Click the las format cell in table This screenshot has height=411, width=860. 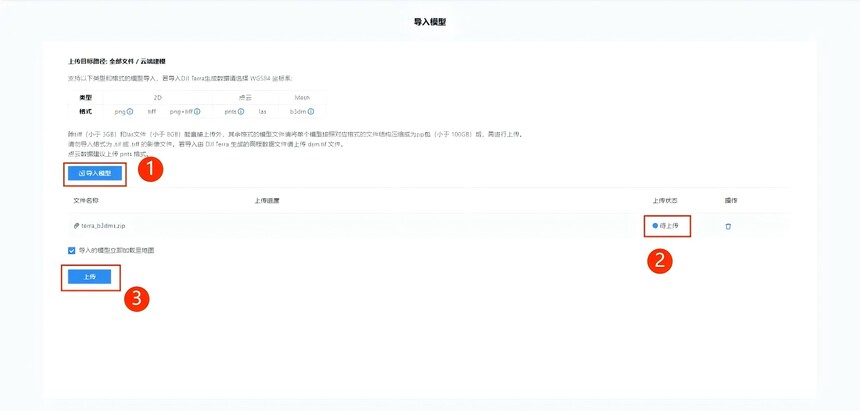[x=262, y=111]
